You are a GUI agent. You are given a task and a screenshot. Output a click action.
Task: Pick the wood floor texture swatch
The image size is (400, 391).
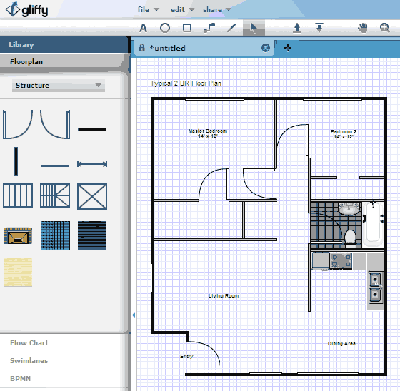coord(18,272)
